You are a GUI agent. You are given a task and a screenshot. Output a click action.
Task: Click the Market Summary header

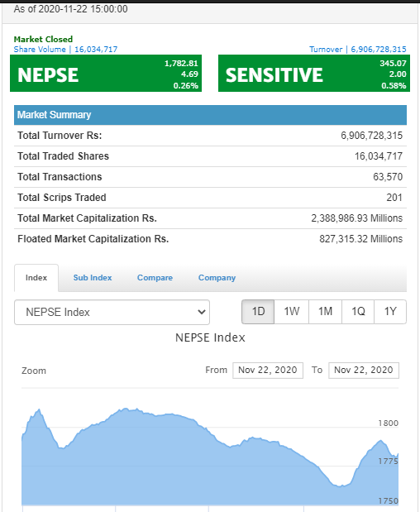point(210,115)
